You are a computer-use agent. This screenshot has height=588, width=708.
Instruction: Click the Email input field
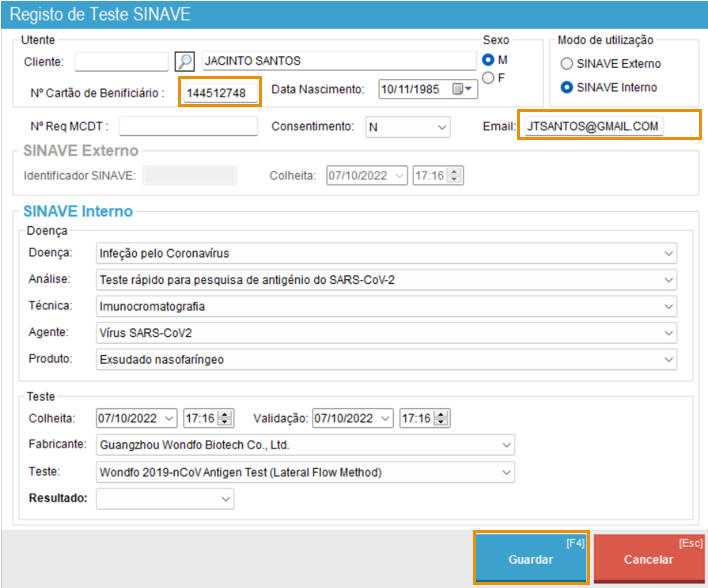[608, 126]
